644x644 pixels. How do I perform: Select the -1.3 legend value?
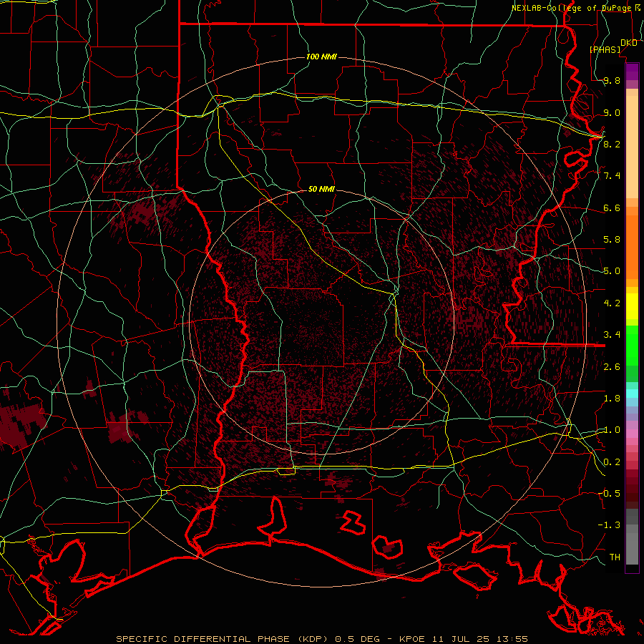click(x=609, y=525)
